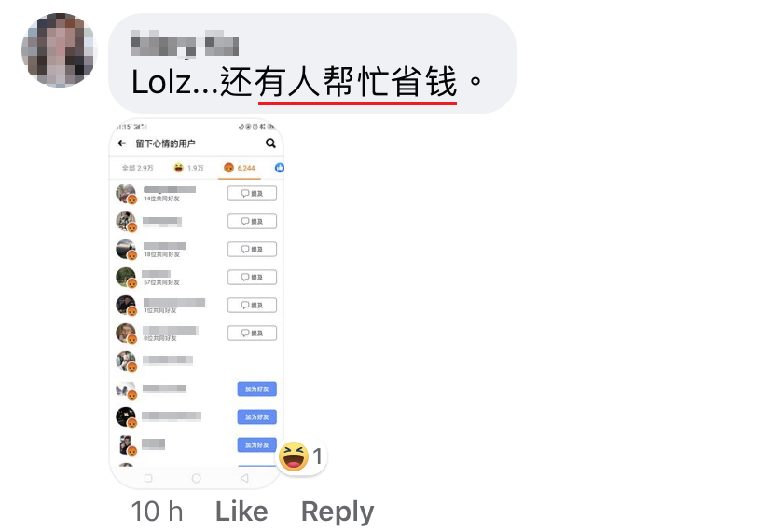This screenshot has width=772, height=532.
Task: Tap the Android home circle icon
Action: (196, 478)
